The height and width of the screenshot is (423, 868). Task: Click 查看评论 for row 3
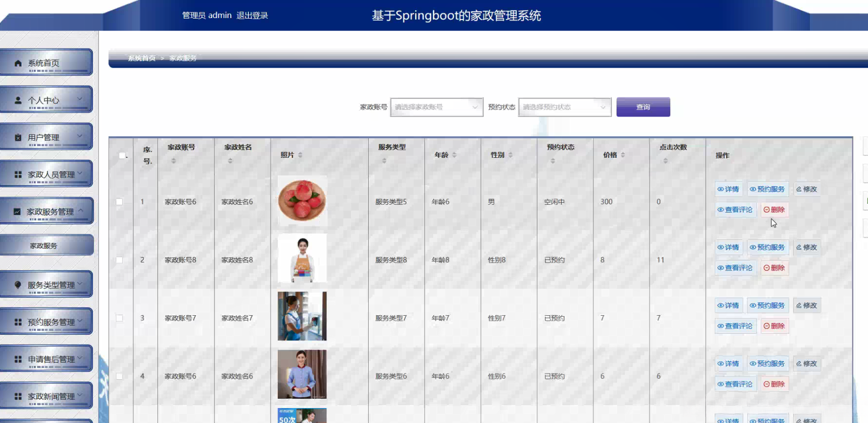735,326
